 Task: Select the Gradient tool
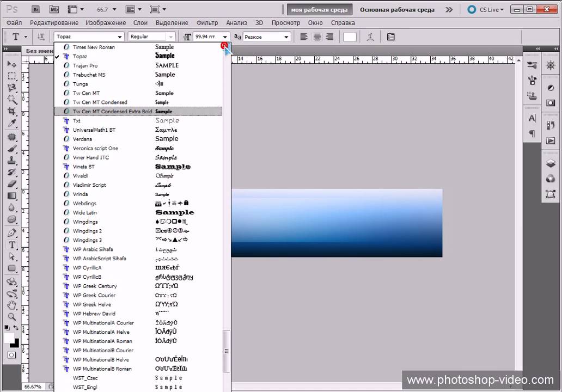(12, 195)
